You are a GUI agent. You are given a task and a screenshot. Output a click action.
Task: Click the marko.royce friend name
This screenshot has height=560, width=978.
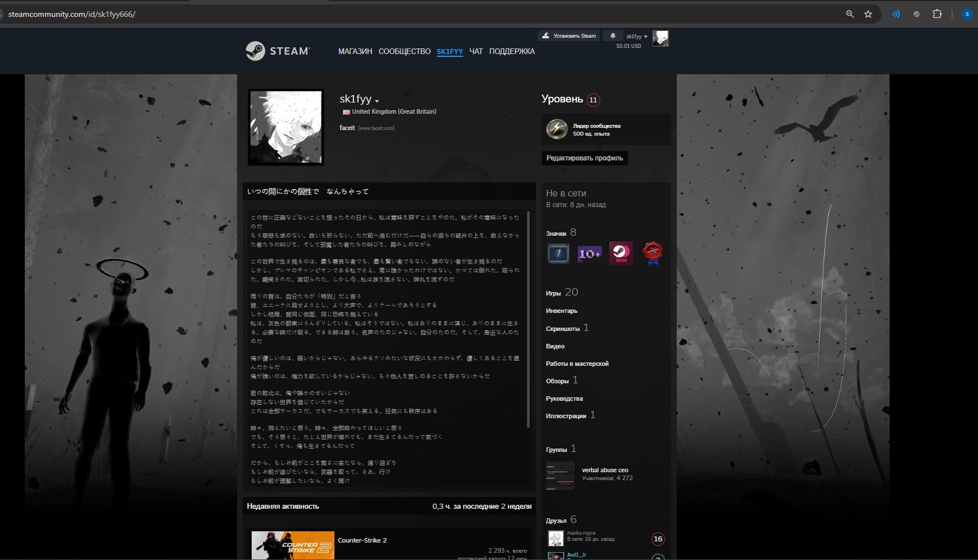tap(581, 532)
